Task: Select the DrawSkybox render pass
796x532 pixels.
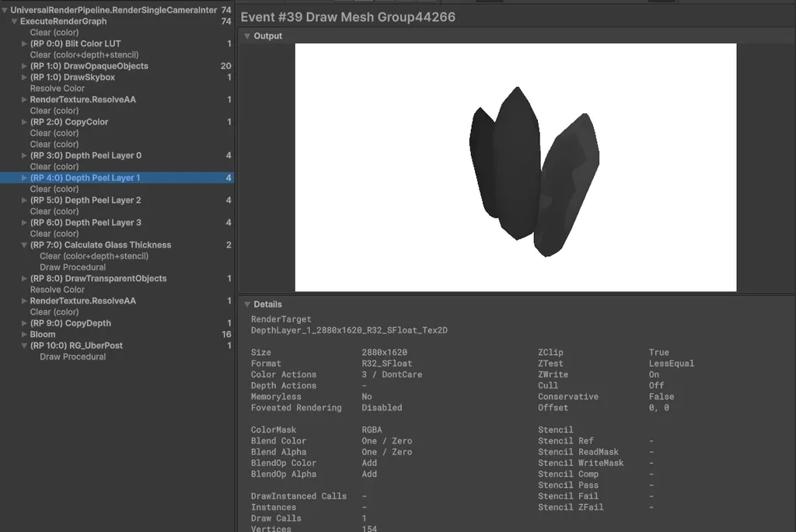Action: tap(72, 78)
